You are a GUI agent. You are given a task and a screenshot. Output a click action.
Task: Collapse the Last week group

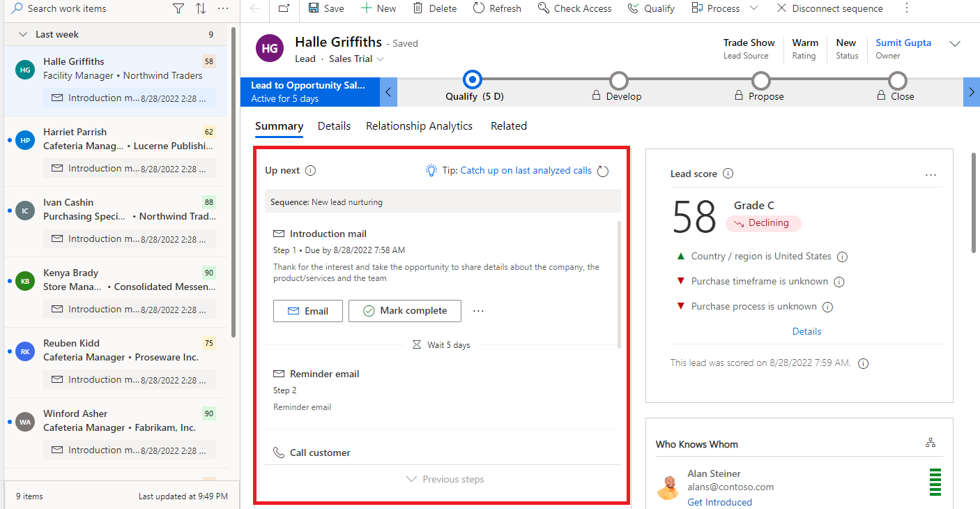tap(23, 33)
